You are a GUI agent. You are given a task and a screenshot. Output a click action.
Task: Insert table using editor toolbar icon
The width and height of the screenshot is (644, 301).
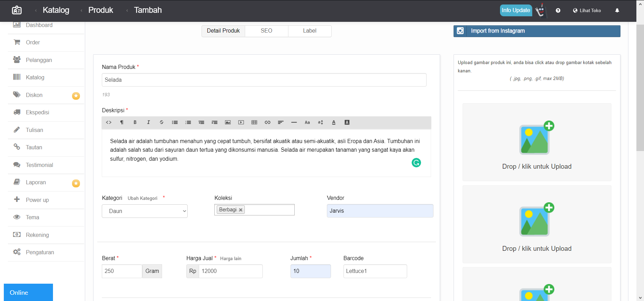pyautogui.click(x=254, y=122)
